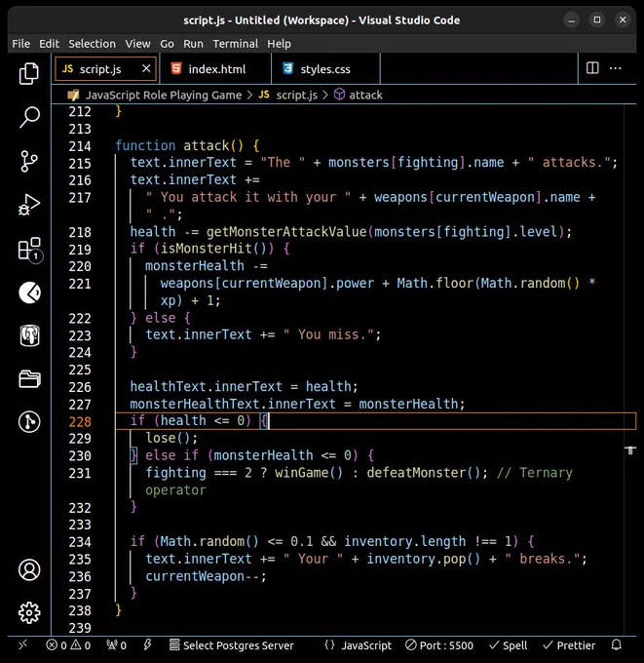
Task: Click the remote window icon in status bar
Action: (x=22, y=644)
